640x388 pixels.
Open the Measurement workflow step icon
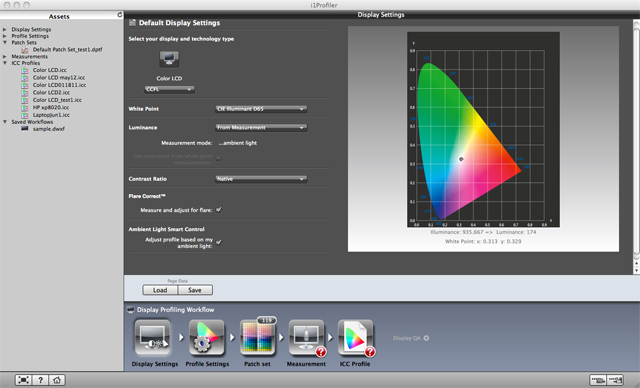tap(307, 338)
